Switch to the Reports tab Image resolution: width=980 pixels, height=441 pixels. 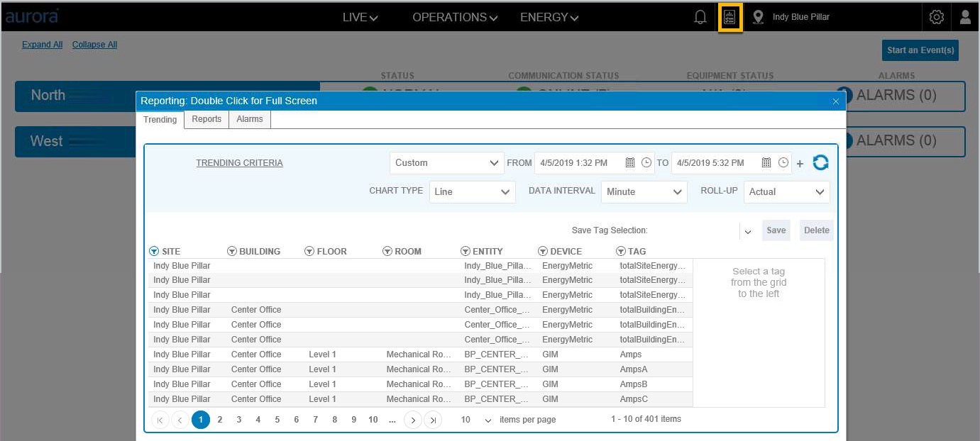click(207, 119)
